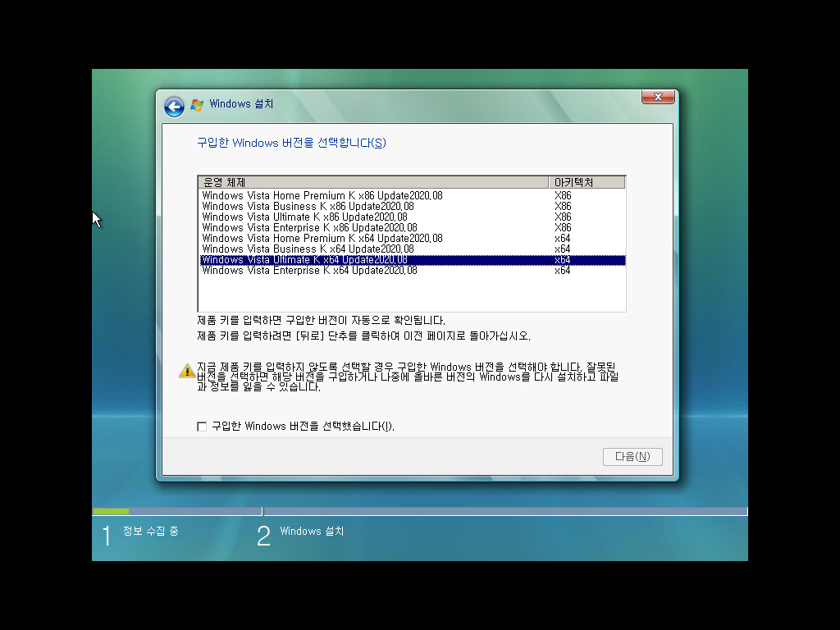The height and width of the screenshot is (630, 840).
Task: Click the Windows 설치 title text
Action: pos(241,104)
